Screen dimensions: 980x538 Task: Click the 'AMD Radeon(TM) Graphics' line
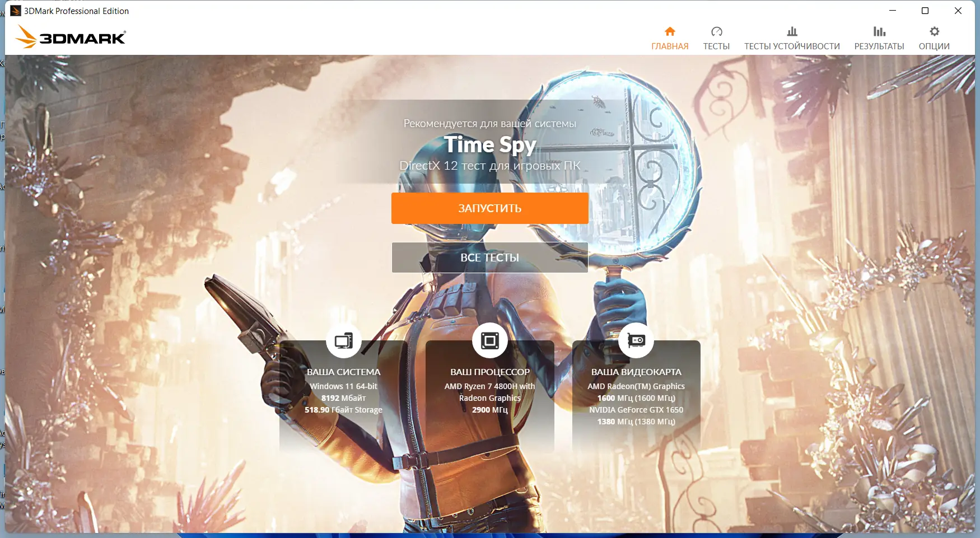coord(636,386)
